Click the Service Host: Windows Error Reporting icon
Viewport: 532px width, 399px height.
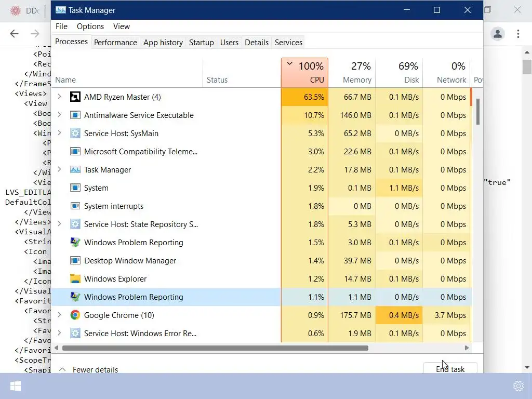(x=75, y=333)
